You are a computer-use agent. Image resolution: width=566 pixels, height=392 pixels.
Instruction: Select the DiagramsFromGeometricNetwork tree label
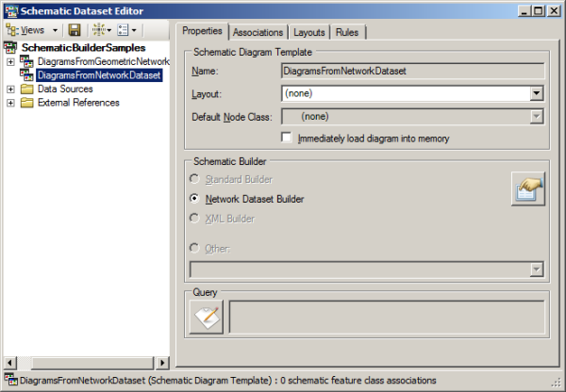coord(104,61)
